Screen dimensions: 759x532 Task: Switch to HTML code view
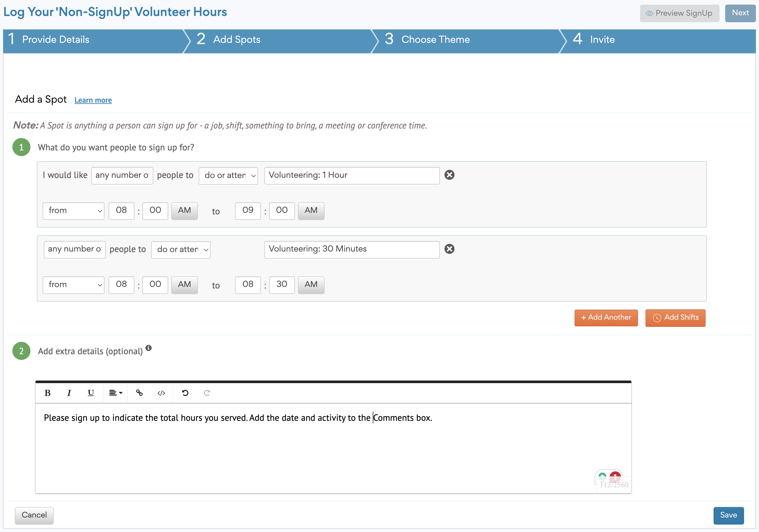(x=161, y=393)
